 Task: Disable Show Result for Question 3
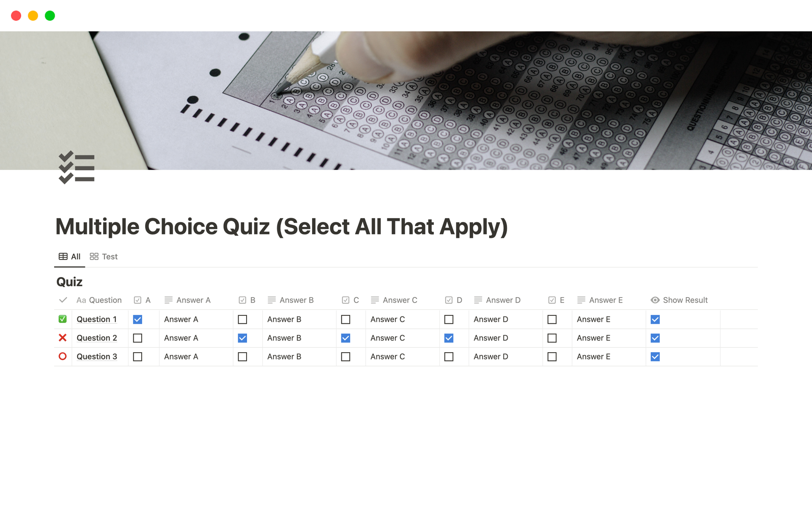[x=655, y=357]
